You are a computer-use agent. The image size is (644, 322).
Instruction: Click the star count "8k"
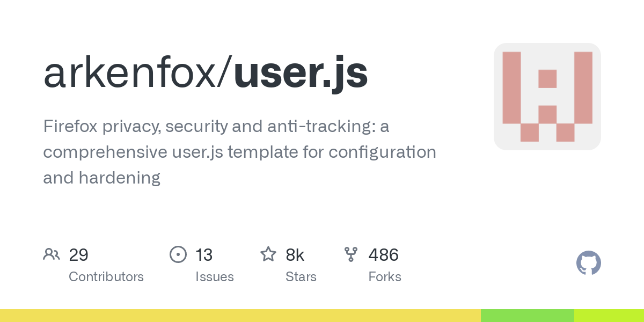pyautogui.click(x=295, y=255)
